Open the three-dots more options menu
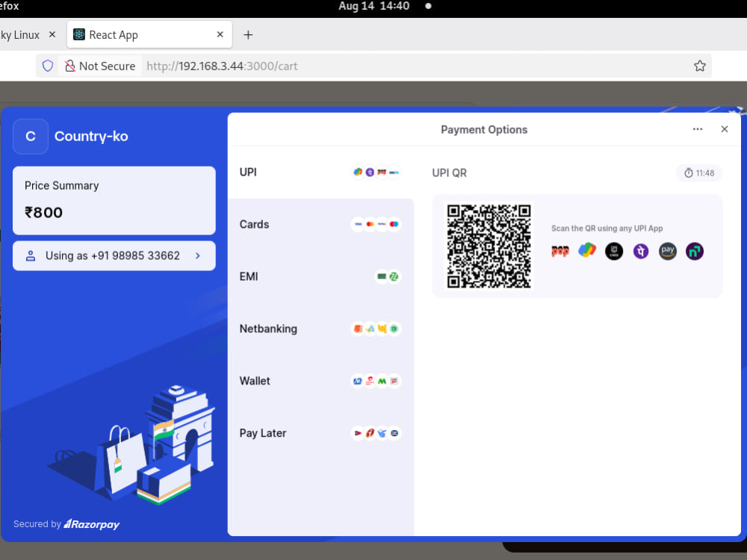747x560 pixels. (x=698, y=129)
